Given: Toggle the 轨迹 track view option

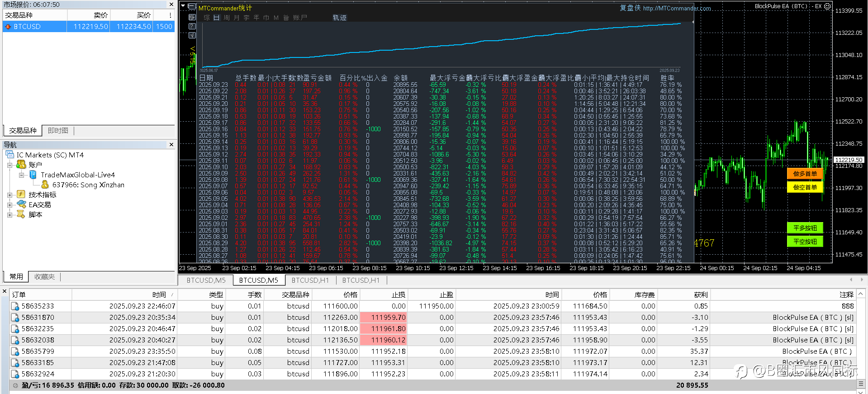Looking at the screenshot, I should click(x=339, y=18).
